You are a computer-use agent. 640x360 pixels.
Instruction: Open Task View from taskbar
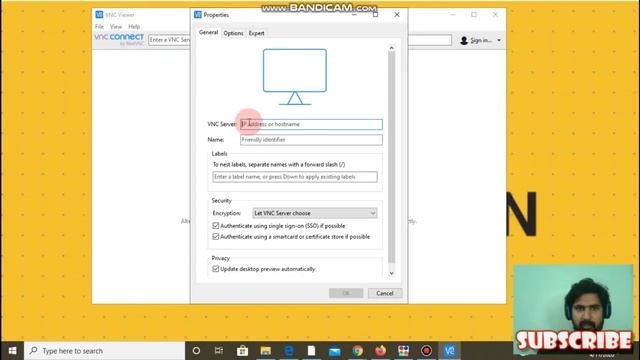click(219, 351)
